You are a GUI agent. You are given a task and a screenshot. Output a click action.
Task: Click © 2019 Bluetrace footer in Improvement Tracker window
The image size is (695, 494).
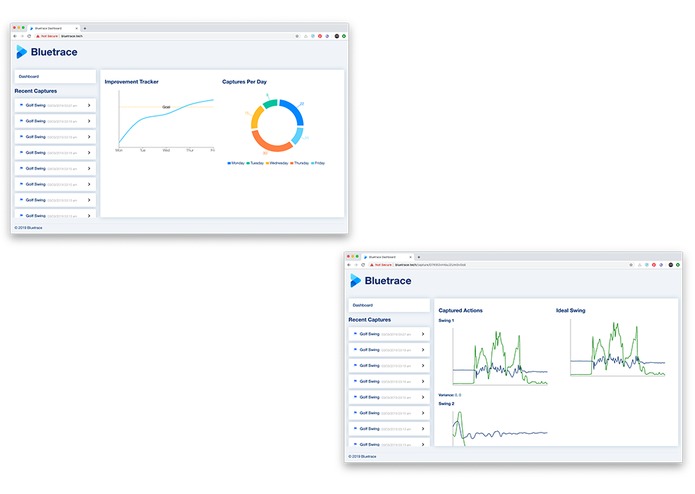click(x=28, y=228)
